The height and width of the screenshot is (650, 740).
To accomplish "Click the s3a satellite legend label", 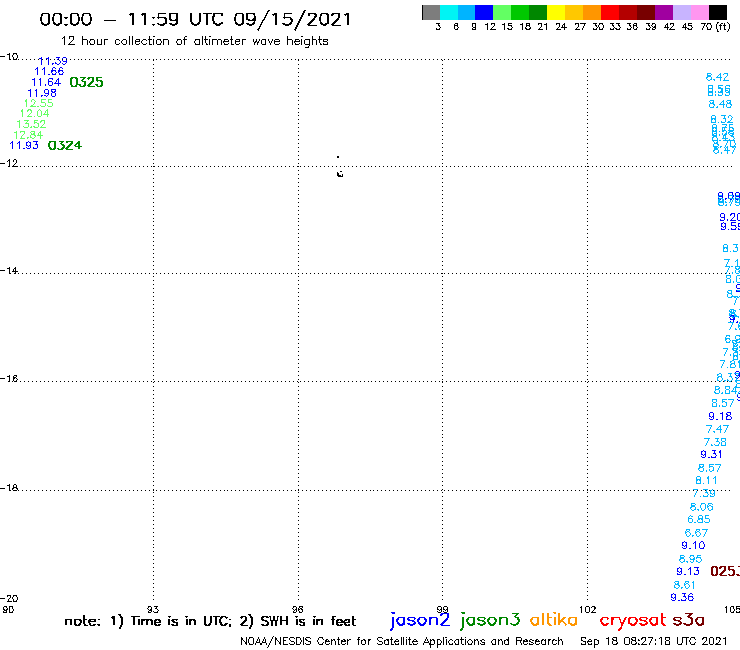I will [688, 620].
